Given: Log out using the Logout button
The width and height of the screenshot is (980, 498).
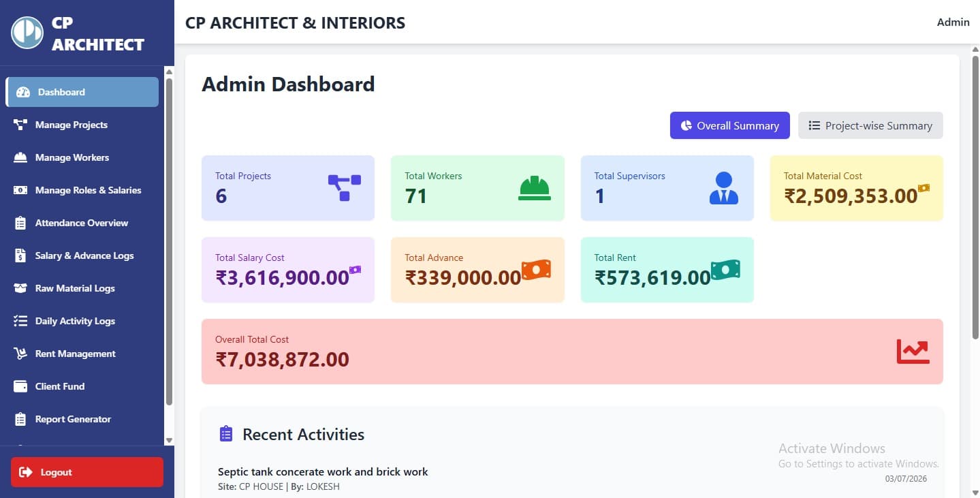Looking at the screenshot, I should [87, 472].
